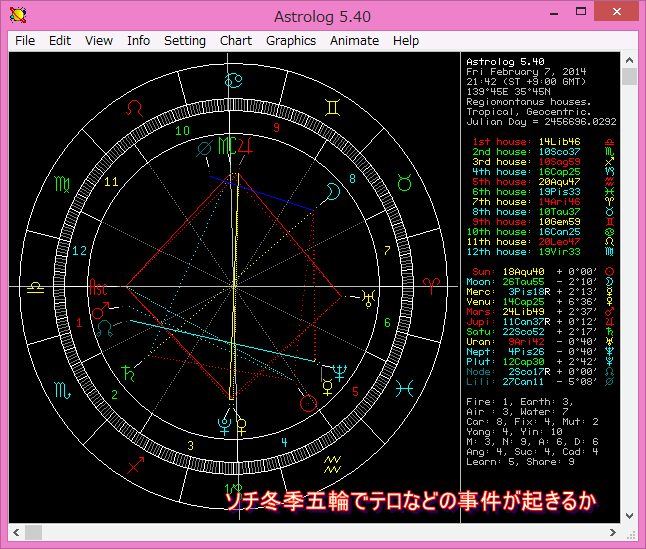Click the Scorpio zodiac glyph on the wheel
This screenshot has height=549, width=646.
click(x=62, y=390)
